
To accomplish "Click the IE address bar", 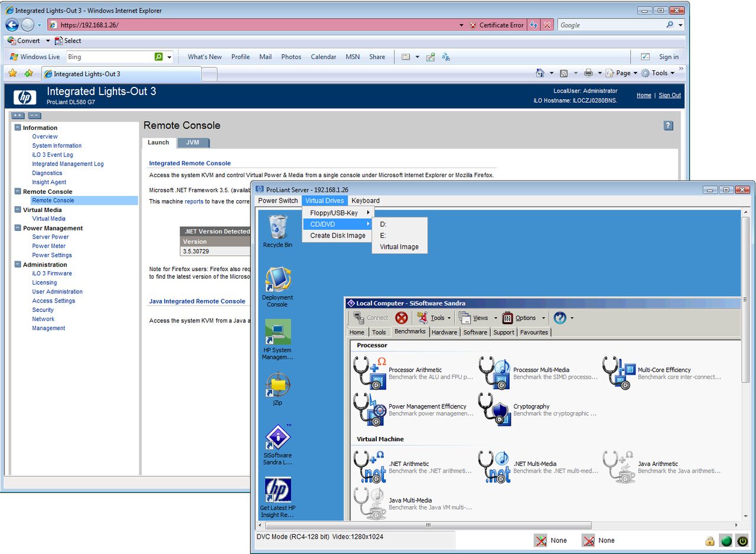I will [x=254, y=25].
